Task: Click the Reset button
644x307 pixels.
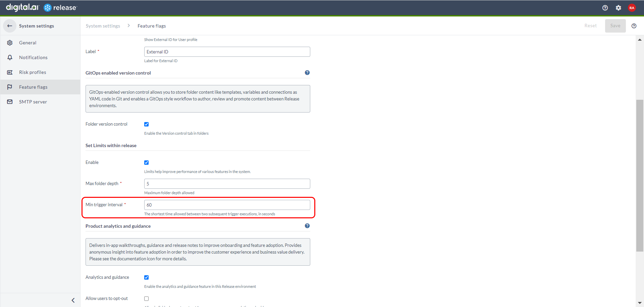Action: (591, 26)
